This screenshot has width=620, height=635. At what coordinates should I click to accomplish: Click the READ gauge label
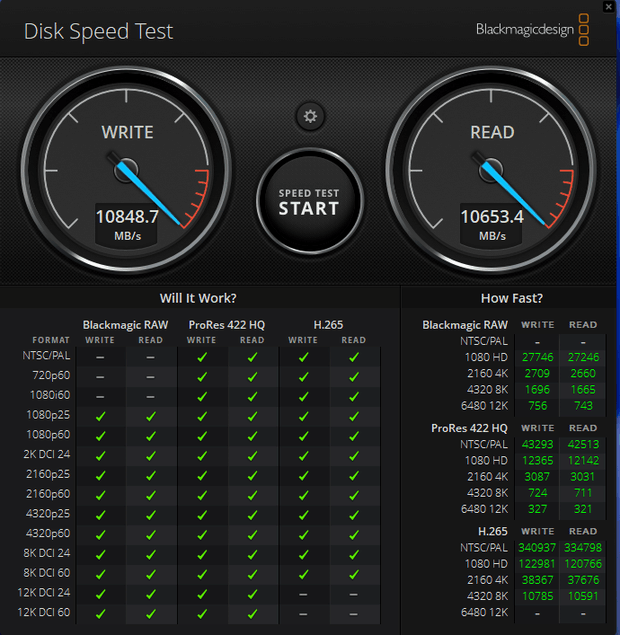coord(492,132)
